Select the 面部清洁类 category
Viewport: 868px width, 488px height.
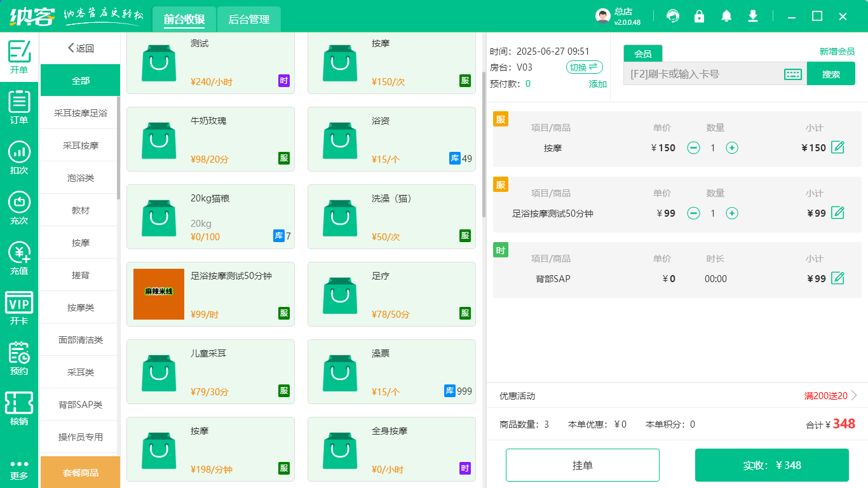80,340
